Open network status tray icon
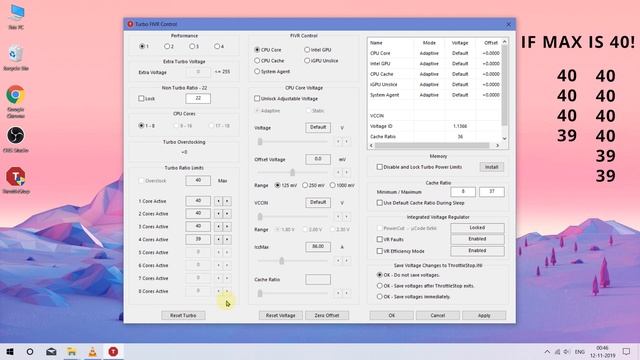This screenshot has height=360, width=640. (557, 351)
